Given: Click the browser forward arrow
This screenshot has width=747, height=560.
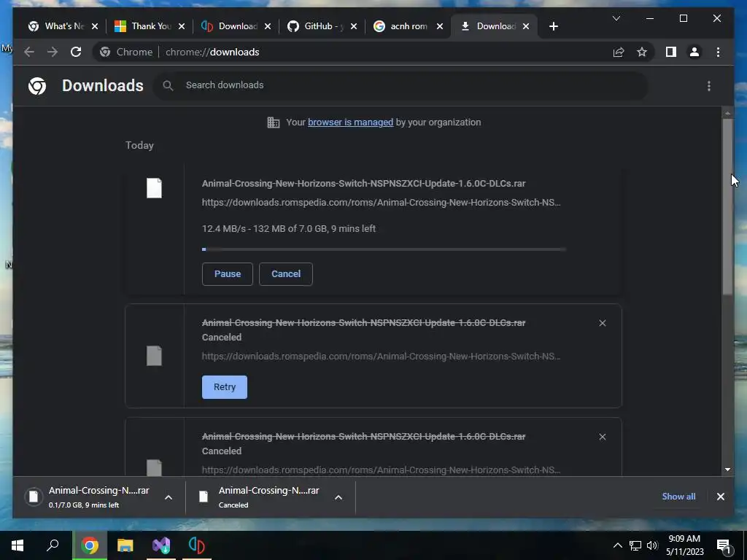Looking at the screenshot, I should pos(53,52).
